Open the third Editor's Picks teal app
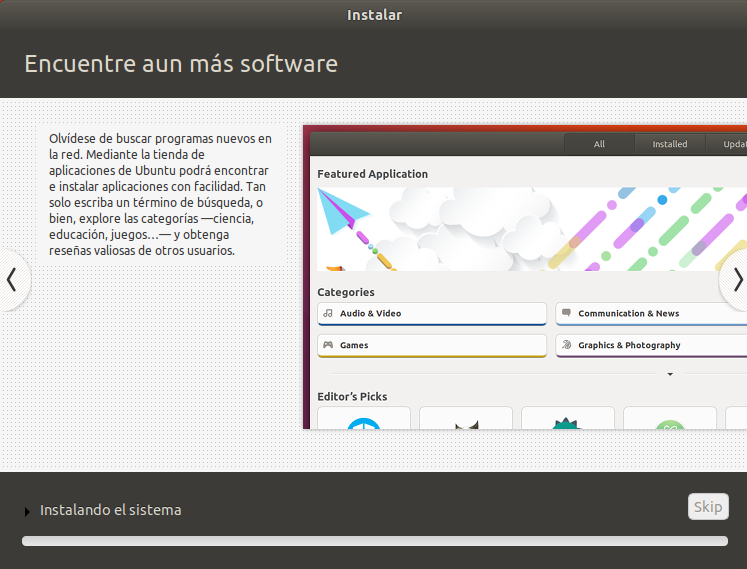The height and width of the screenshot is (569, 747). pos(568,418)
